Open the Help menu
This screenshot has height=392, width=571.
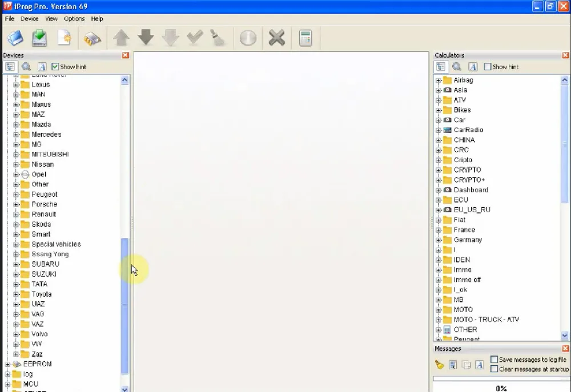97,19
